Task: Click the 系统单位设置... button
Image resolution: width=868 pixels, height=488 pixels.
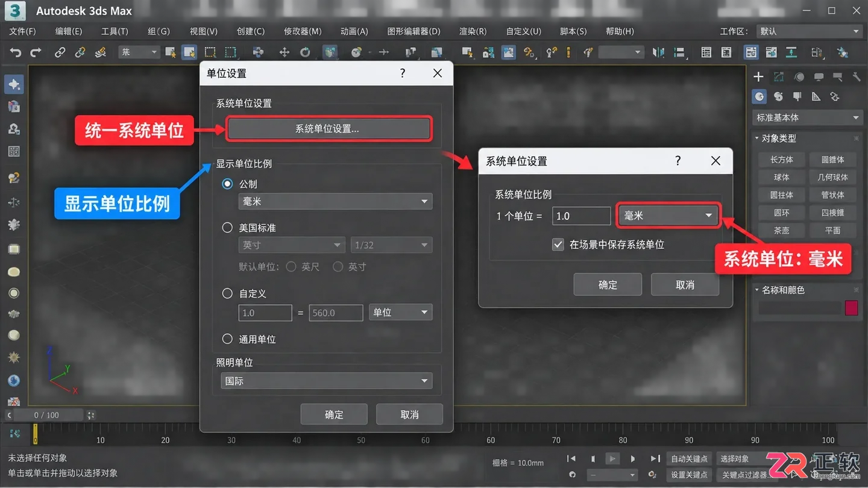Action: 329,128
